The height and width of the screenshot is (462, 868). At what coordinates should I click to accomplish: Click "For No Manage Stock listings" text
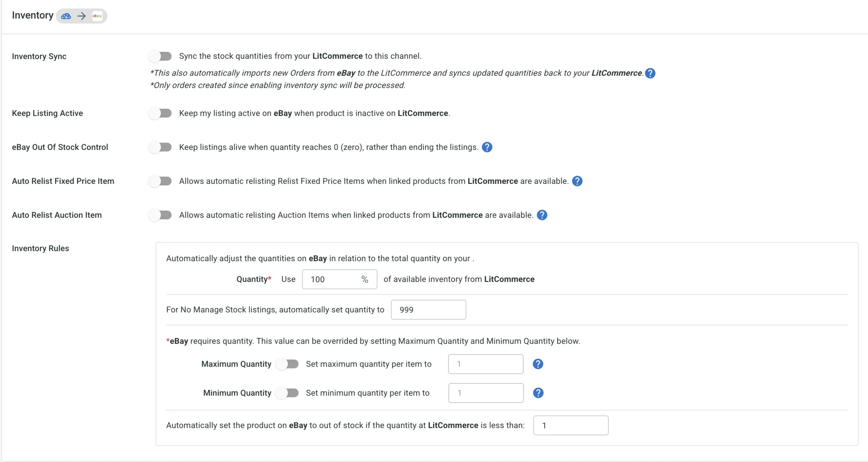[x=275, y=310]
